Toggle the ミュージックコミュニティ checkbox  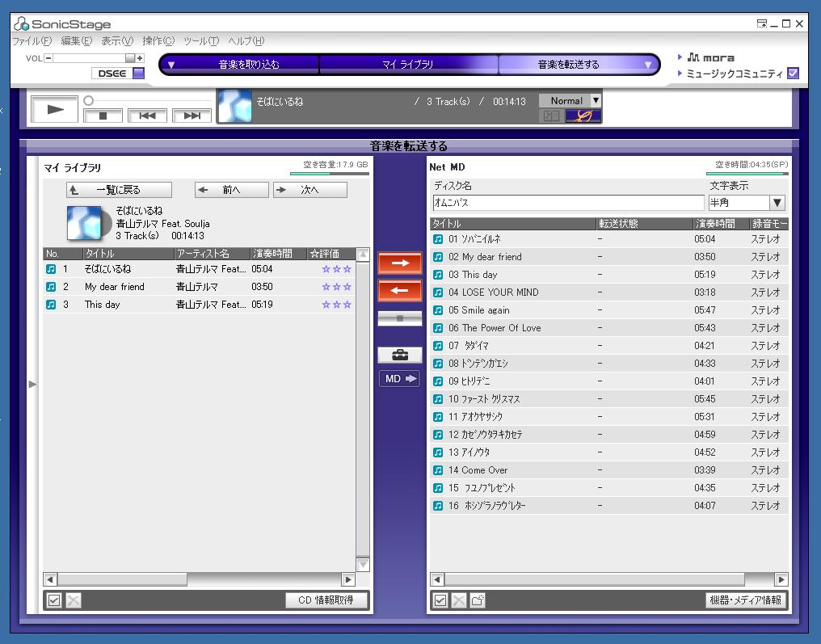point(794,74)
